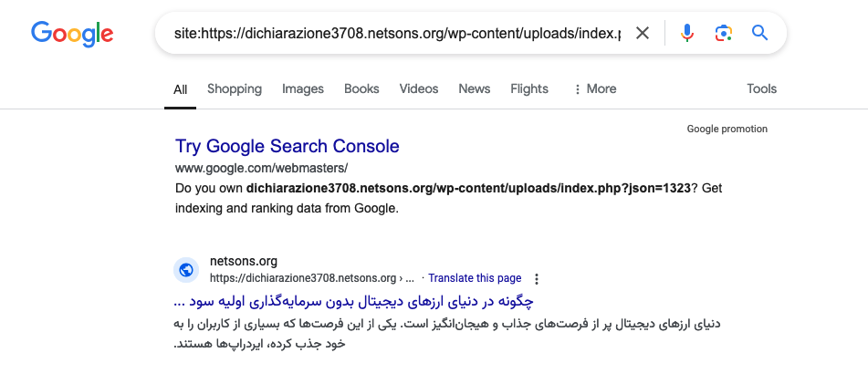Image resolution: width=868 pixels, height=384 pixels.
Task: Open the three-dot options for the netsons result
Action: click(x=537, y=278)
